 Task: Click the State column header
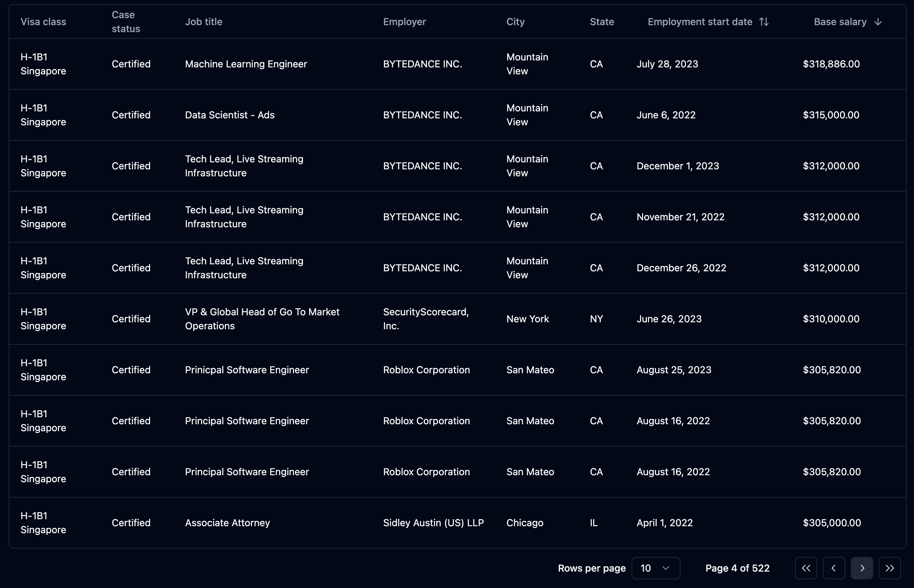click(602, 22)
